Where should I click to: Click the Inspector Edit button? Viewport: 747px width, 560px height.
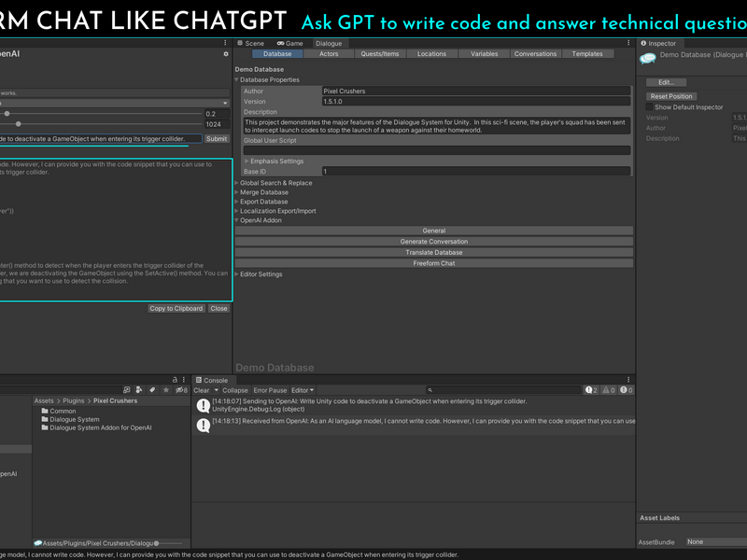coord(666,82)
